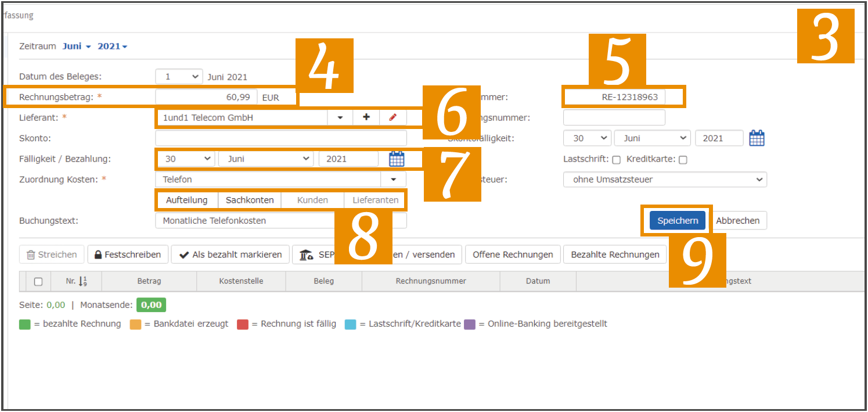Expand the Lieferant dropdown arrow
The height and width of the screenshot is (412, 868).
(x=340, y=117)
